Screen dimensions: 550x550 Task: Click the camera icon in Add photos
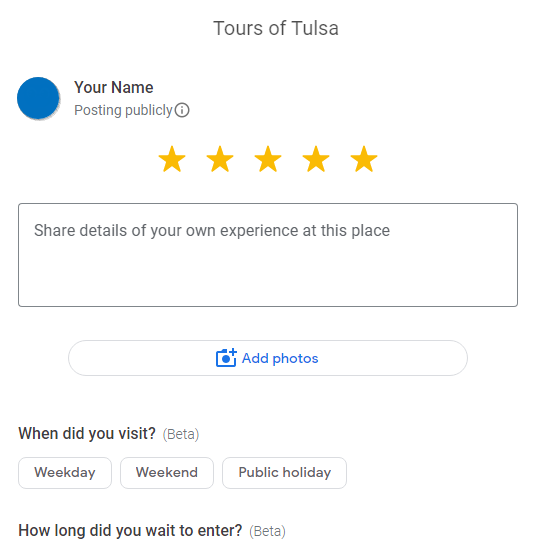tap(226, 358)
